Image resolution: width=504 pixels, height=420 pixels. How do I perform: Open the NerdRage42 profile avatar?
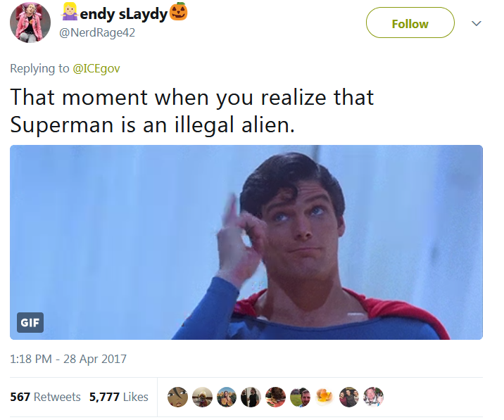click(30, 23)
